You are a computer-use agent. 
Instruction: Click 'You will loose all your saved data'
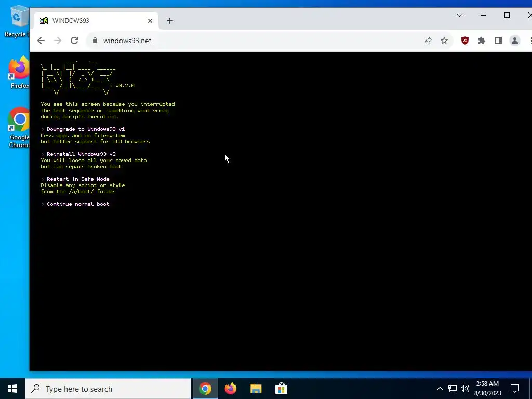[x=94, y=160]
